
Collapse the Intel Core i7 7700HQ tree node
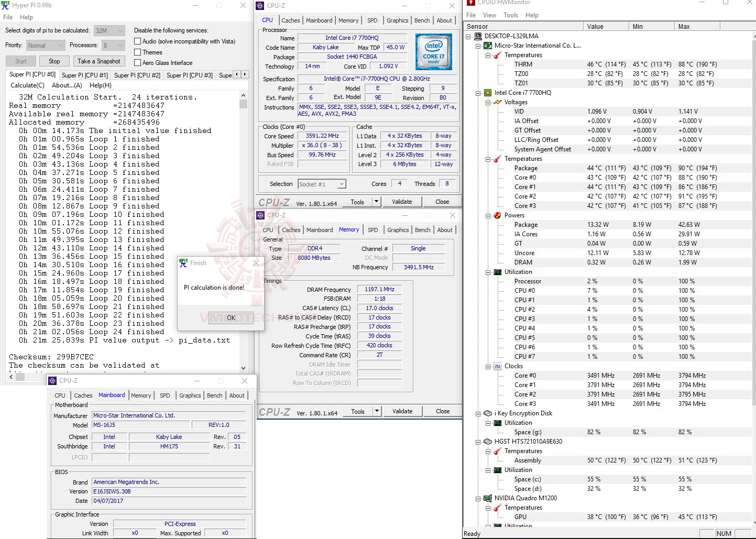(478, 93)
